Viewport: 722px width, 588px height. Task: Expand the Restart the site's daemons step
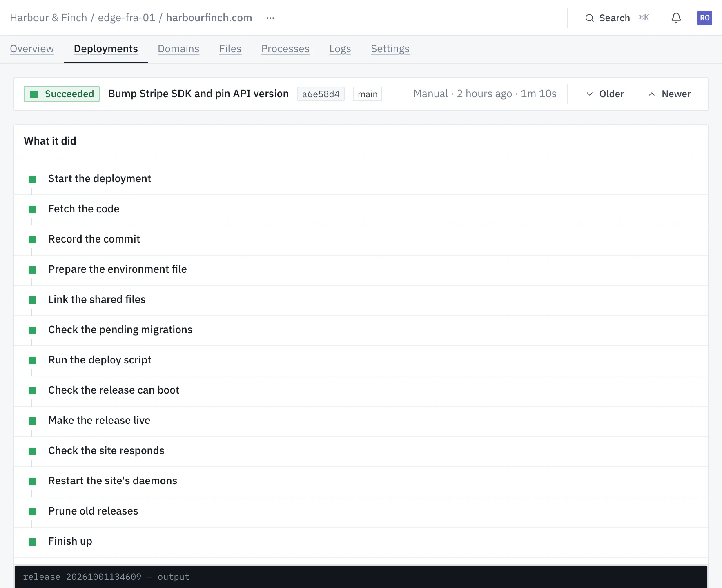(x=361, y=481)
